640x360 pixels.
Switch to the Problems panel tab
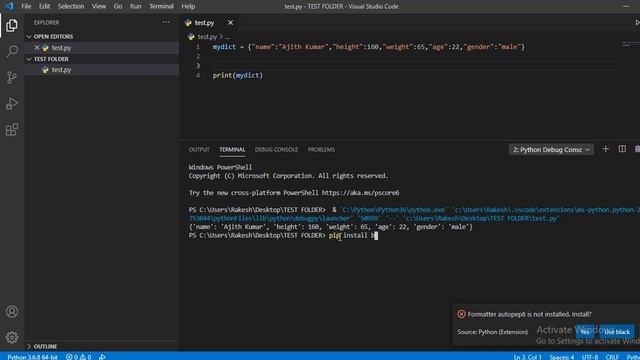pos(321,150)
